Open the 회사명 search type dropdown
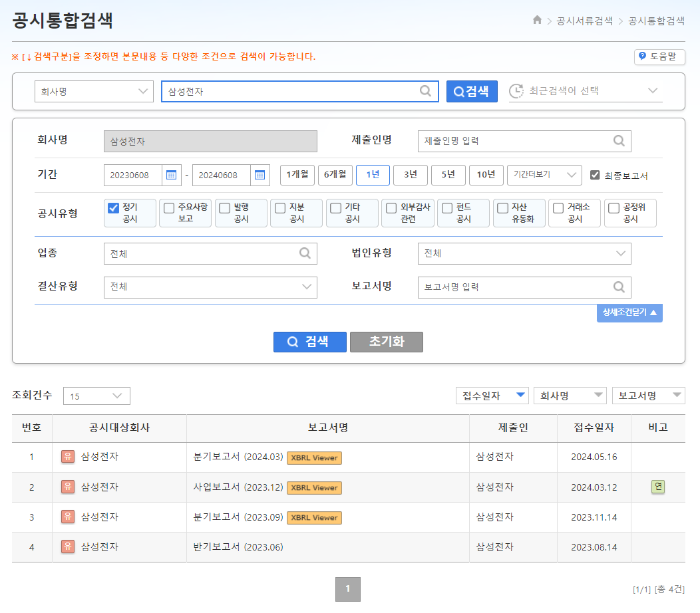This screenshot has width=700, height=613. [x=94, y=91]
